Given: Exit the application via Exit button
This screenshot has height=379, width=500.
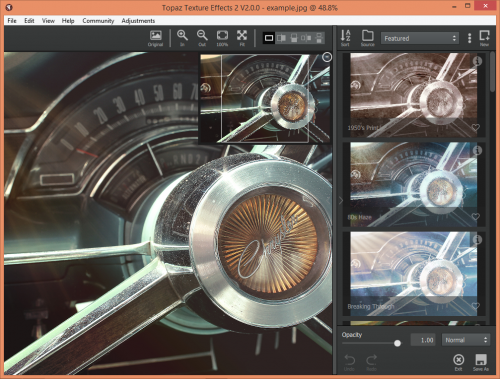Looking at the screenshot, I should (x=459, y=363).
